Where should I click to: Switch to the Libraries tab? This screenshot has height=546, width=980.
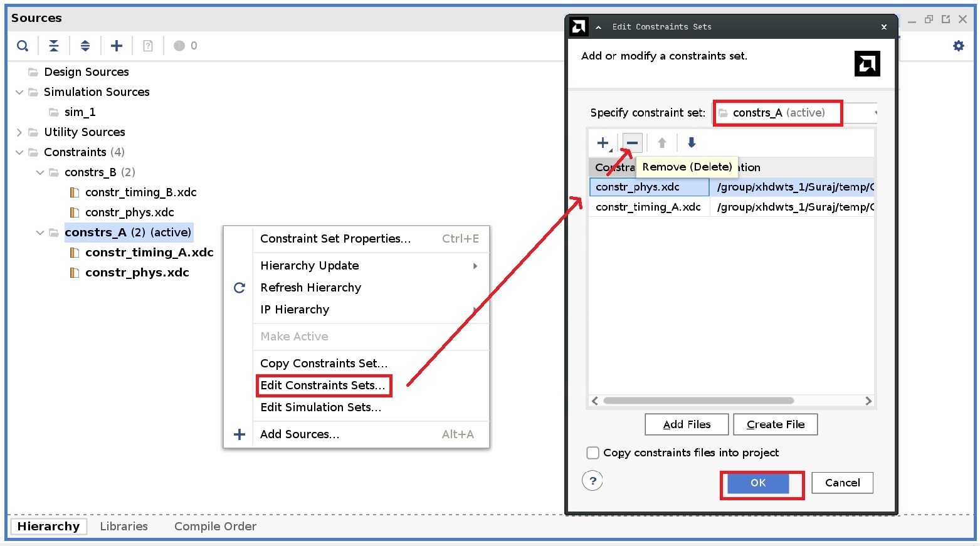click(124, 526)
